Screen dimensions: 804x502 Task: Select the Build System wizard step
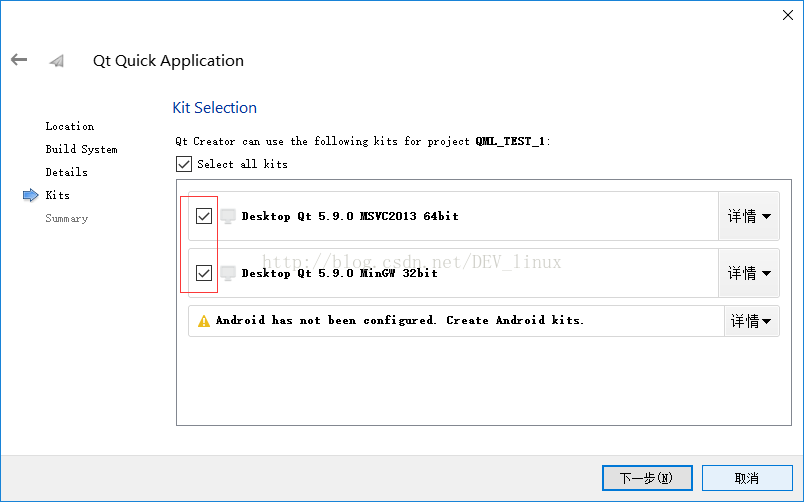(81, 150)
